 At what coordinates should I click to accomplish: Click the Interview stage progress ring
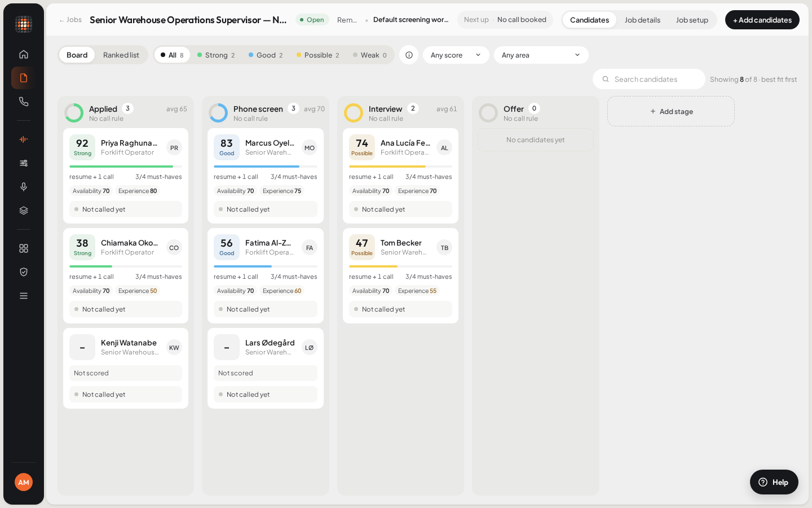point(354,113)
